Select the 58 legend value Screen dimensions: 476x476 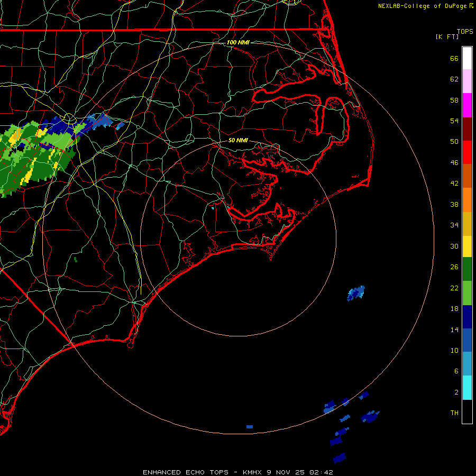tap(454, 100)
